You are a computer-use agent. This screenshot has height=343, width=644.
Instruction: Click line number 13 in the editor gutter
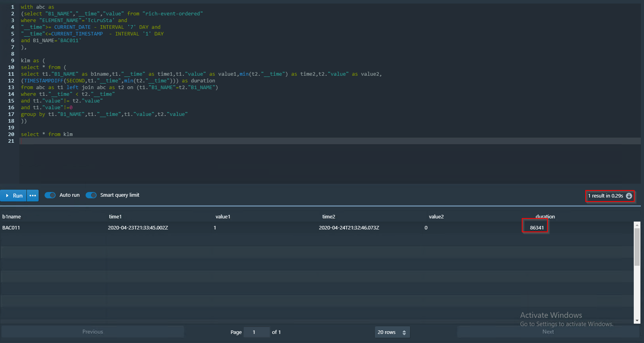pos(11,88)
